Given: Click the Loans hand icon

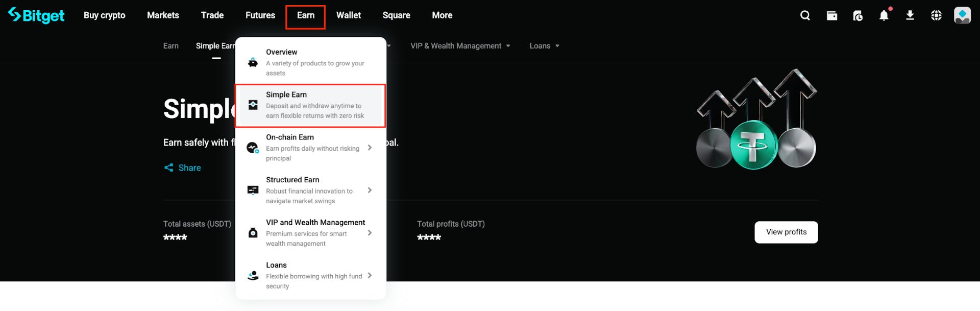Looking at the screenshot, I should click(253, 275).
